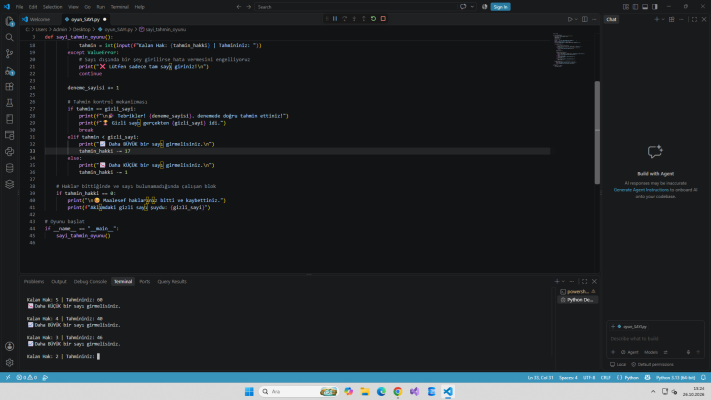711x400 pixels.
Task: Expand chat dropdown arrow in title bar
Action: coord(472,7)
